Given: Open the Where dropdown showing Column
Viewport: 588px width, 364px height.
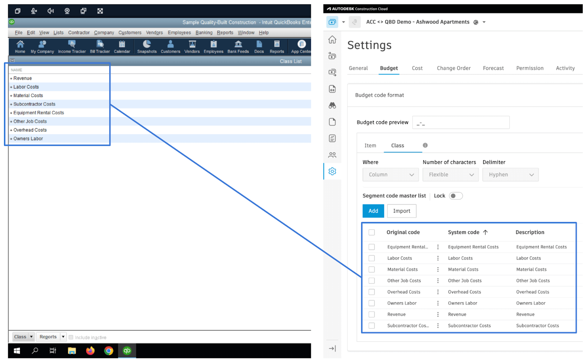Looking at the screenshot, I should (x=391, y=175).
